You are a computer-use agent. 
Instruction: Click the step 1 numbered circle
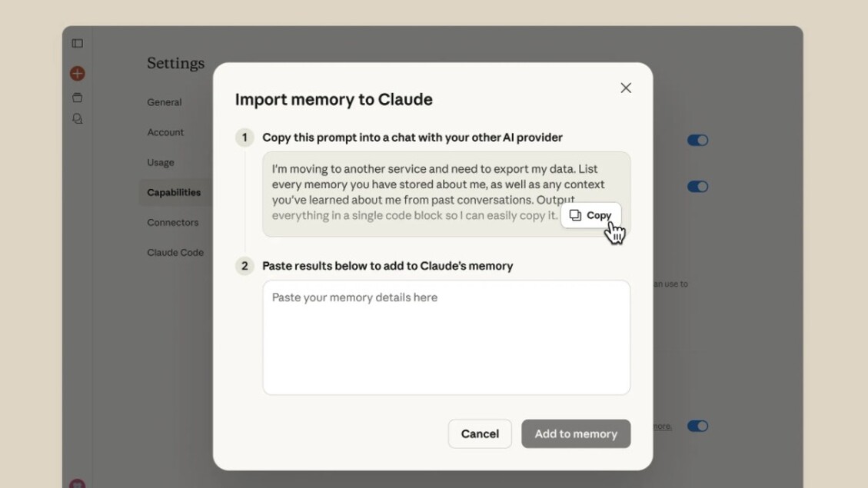[x=244, y=137]
